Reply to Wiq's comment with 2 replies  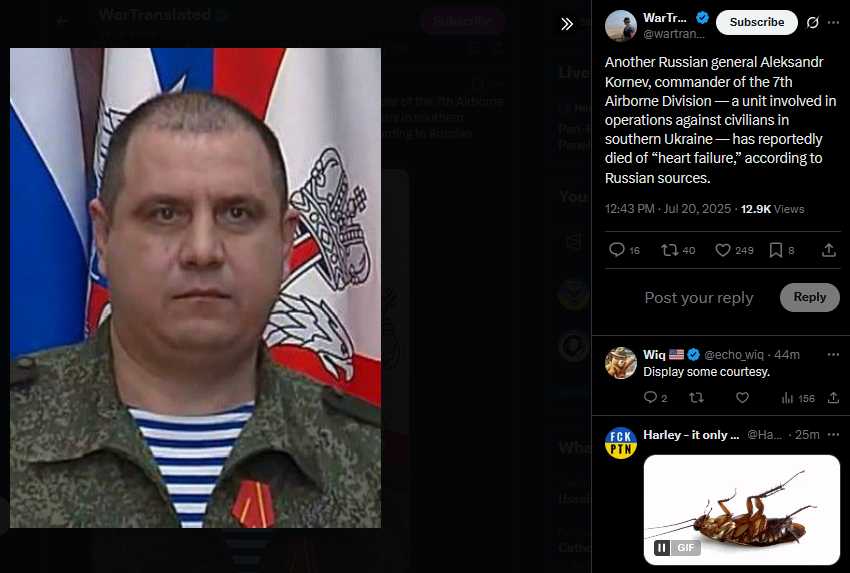tap(655, 398)
